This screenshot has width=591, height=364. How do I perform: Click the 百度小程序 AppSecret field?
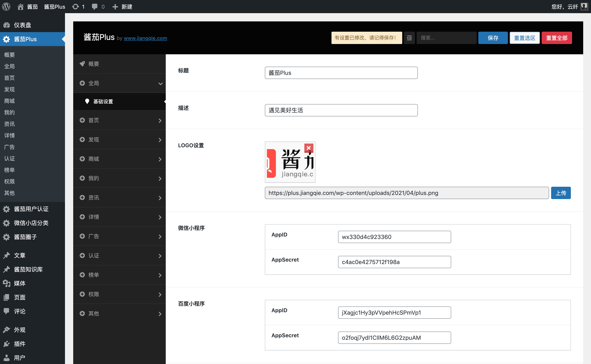pyautogui.click(x=394, y=337)
